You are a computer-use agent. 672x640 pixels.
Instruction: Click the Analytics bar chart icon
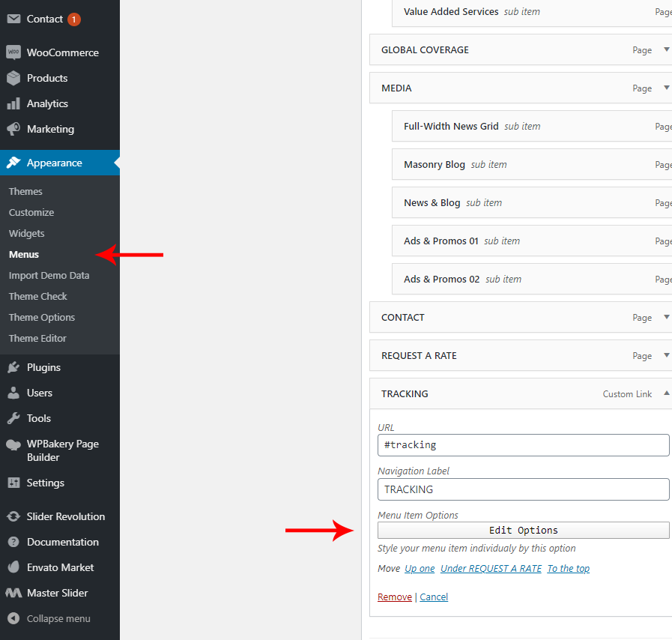[13, 103]
